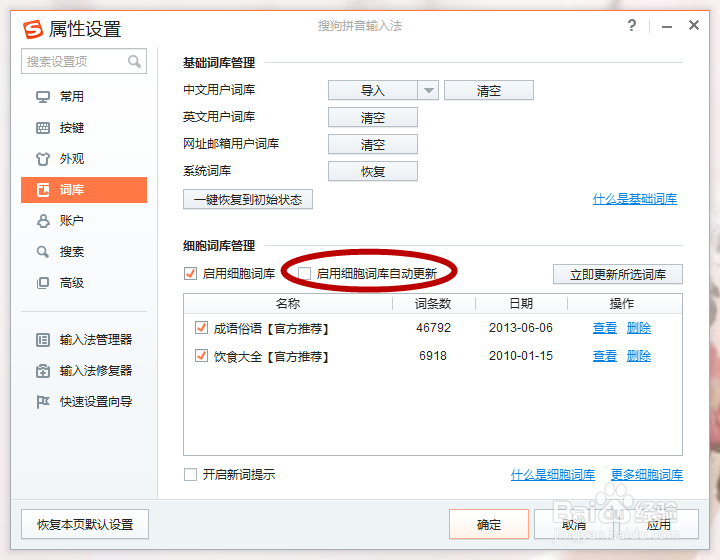Open the 常用 settings page

tap(84, 97)
